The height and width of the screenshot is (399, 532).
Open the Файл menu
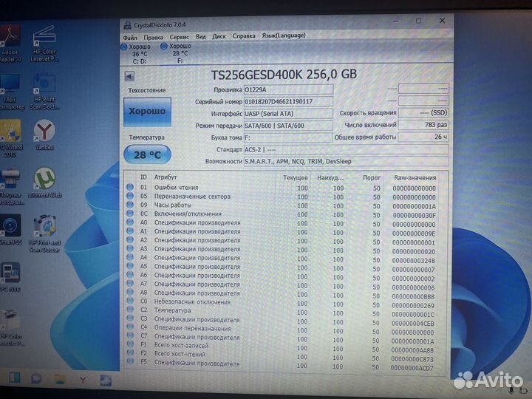pos(130,38)
